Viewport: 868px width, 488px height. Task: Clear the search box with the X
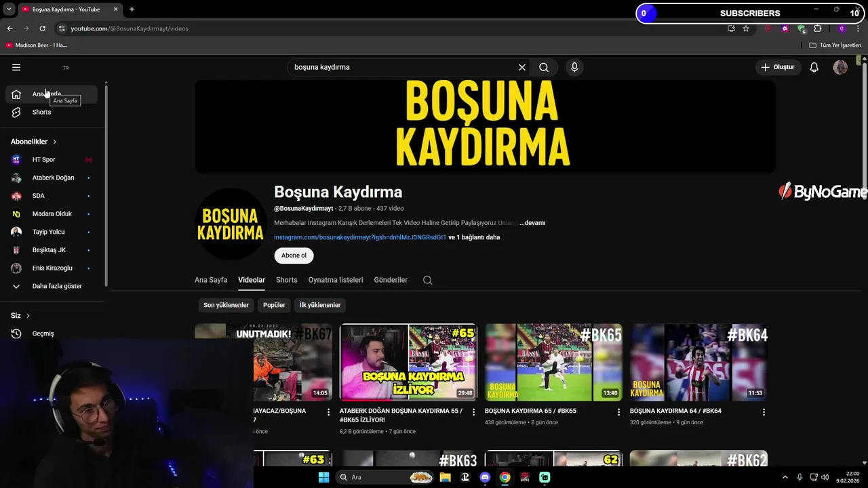click(522, 67)
